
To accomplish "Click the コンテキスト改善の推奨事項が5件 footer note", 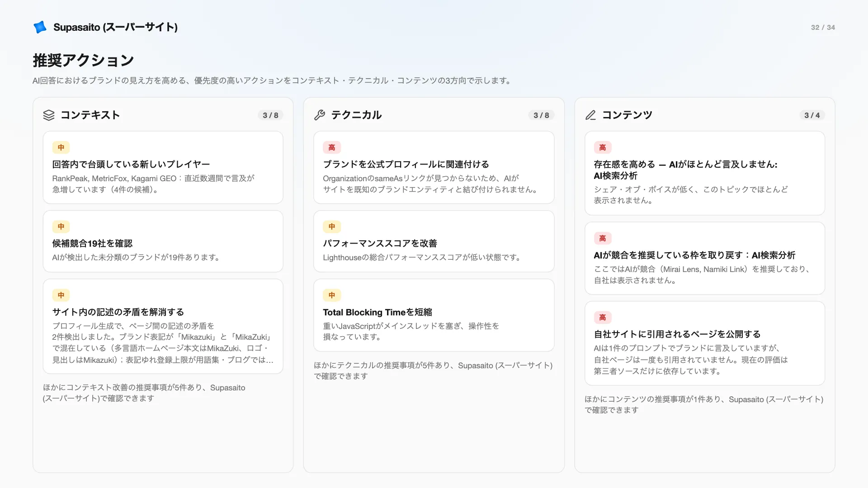I will coord(144,393).
